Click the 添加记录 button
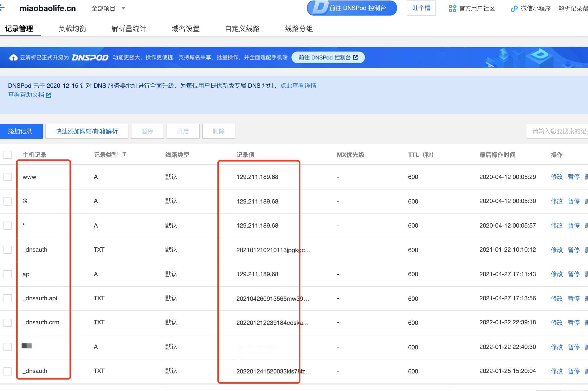 coord(21,131)
